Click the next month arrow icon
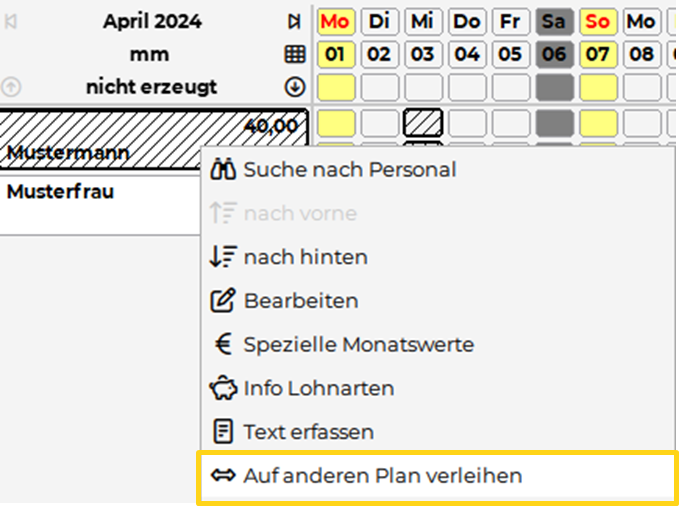The width and height of the screenshot is (679, 506). click(293, 22)
